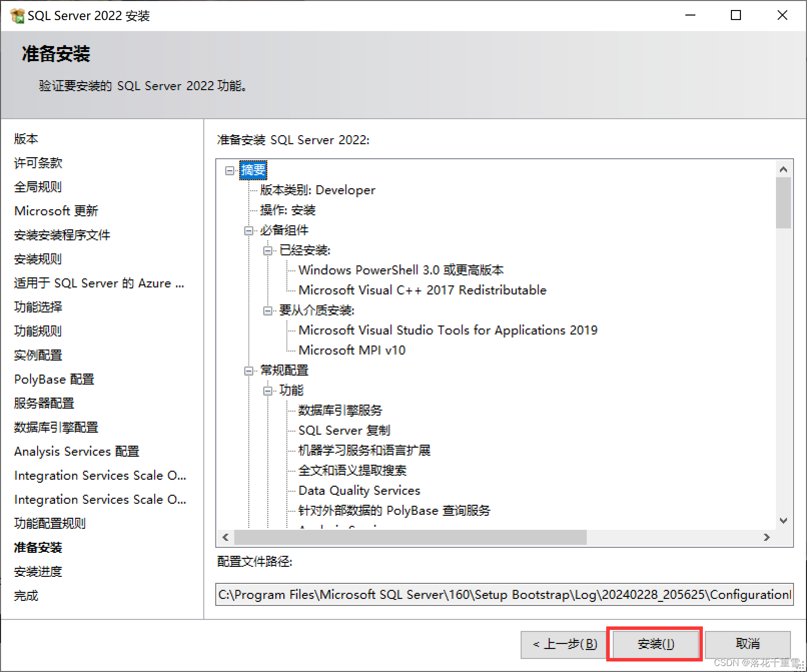Select 版本类别: Developer row

[x=317, y=190]
